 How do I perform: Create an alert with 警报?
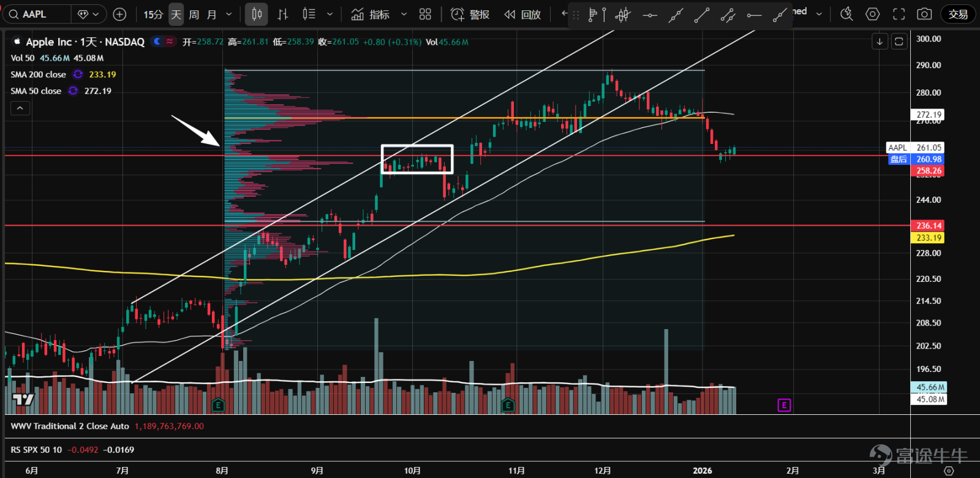point(470,14)
